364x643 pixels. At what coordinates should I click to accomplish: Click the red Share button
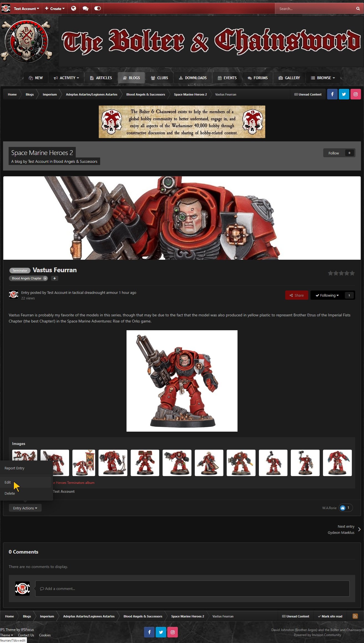coord(296,295)
